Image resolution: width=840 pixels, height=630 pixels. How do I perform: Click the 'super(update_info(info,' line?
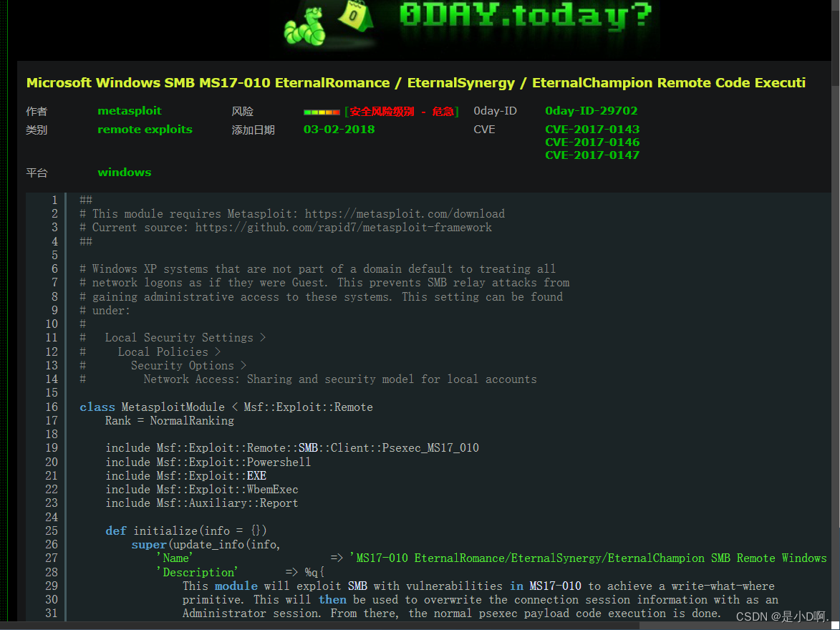[x=206, y=544]
